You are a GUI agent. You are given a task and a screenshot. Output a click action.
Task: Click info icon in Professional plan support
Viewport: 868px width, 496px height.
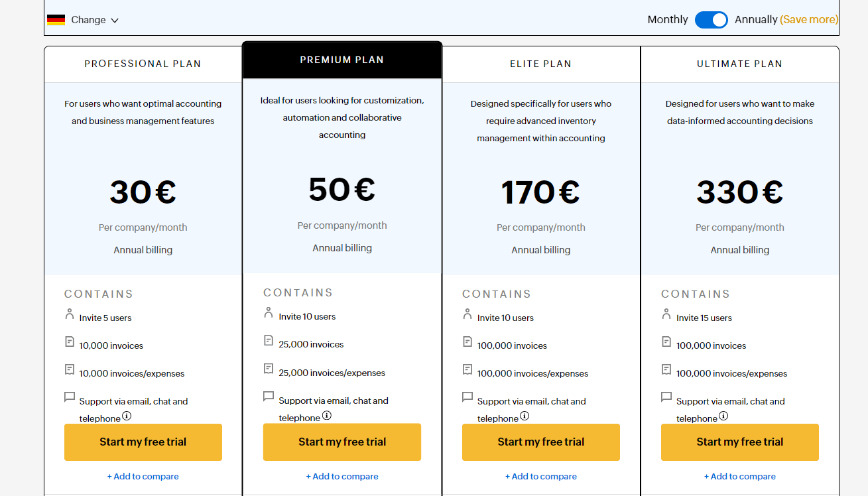(x=127, y=416)
